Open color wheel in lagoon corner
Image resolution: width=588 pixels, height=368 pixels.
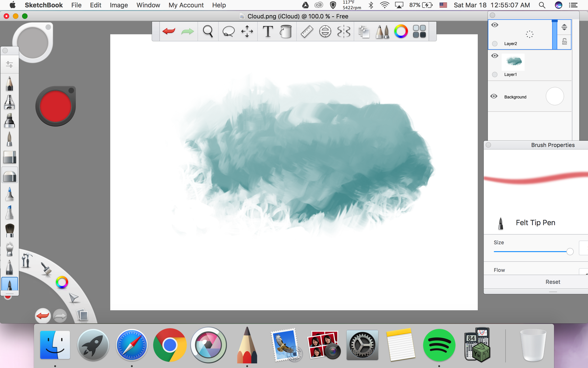pyautogui.click(x=62, y=282)
